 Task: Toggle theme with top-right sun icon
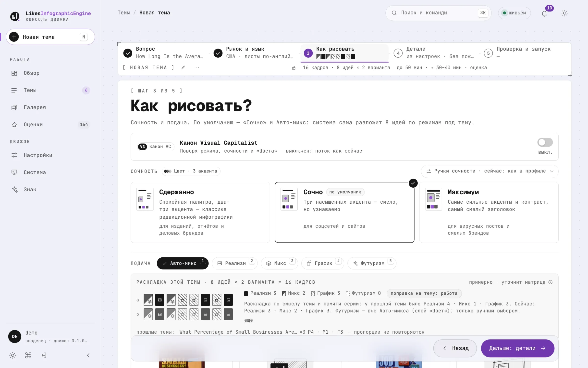point(564,13)
